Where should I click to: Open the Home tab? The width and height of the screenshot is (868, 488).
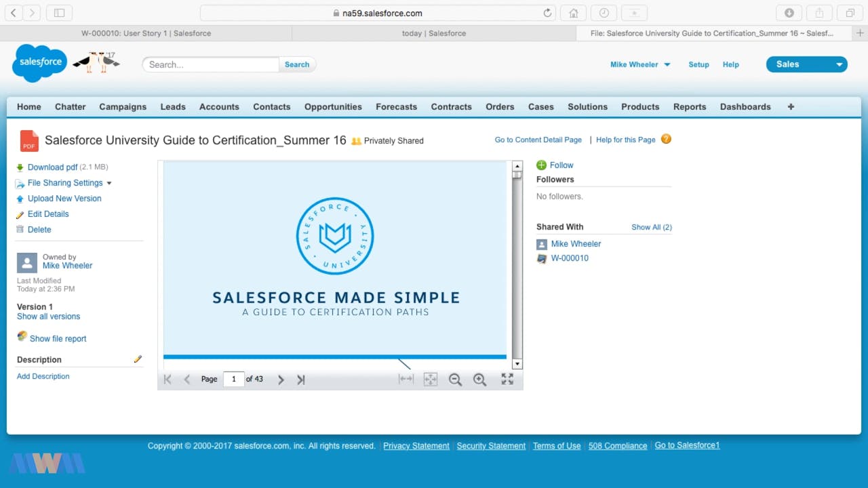point(29,106)
